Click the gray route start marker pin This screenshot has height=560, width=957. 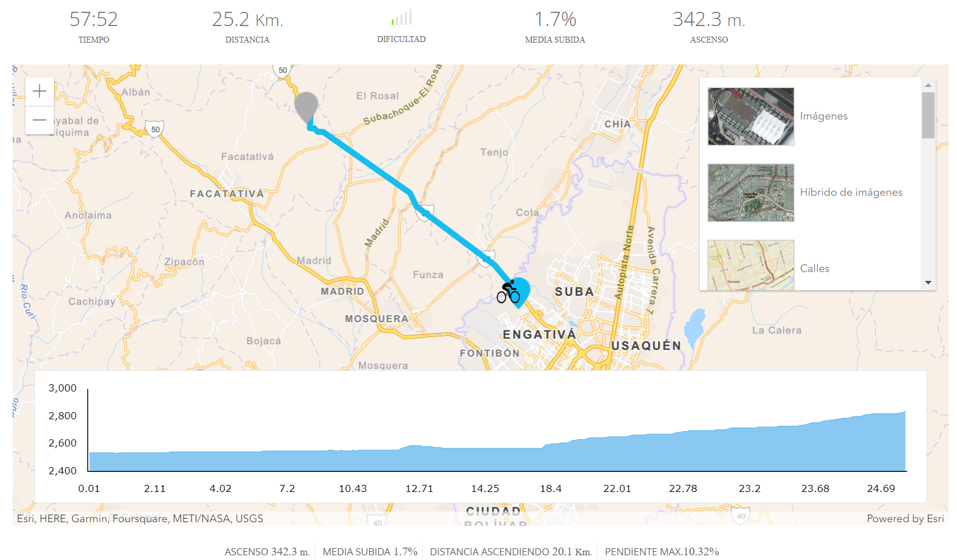coord(306,106)
